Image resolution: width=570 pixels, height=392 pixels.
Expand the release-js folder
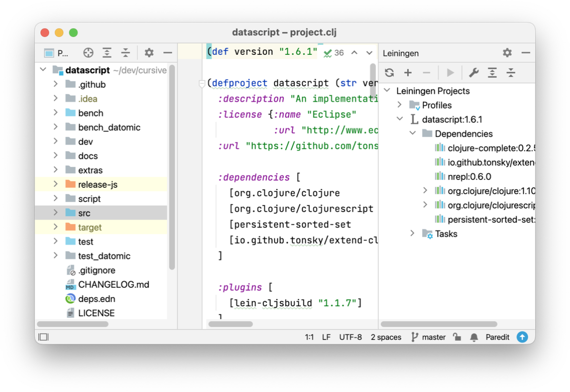point(56,184)
